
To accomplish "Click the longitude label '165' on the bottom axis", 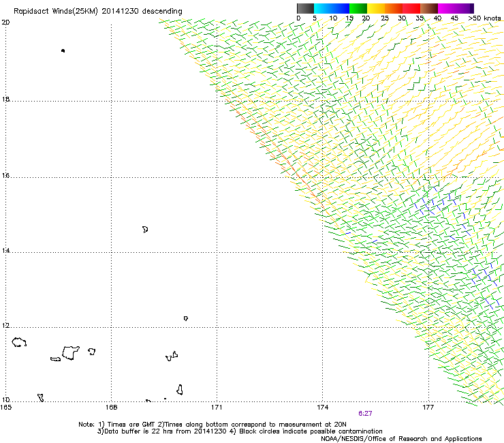I will (x=5, y=408).
